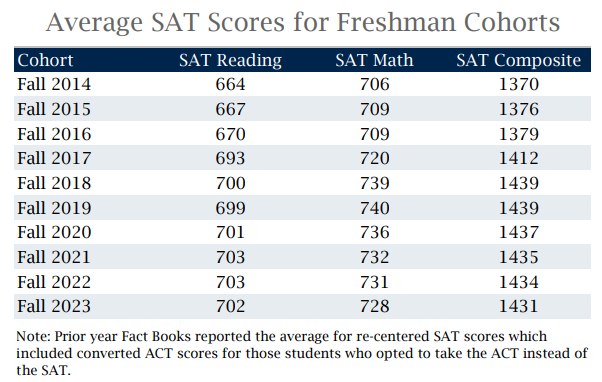The image size is (602, 382).
Task: Select the Fall 2022 row label
Action: (x=54, y=282)
